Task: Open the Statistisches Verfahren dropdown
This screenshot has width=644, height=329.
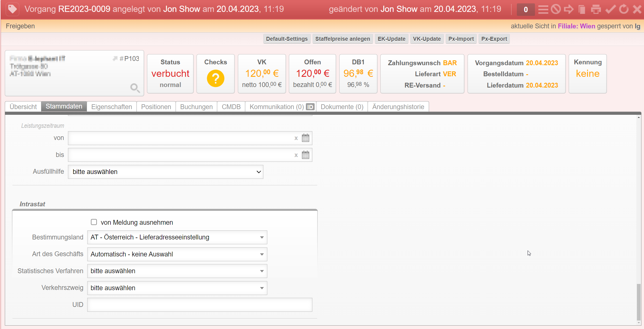Action: tap(177, 271)
